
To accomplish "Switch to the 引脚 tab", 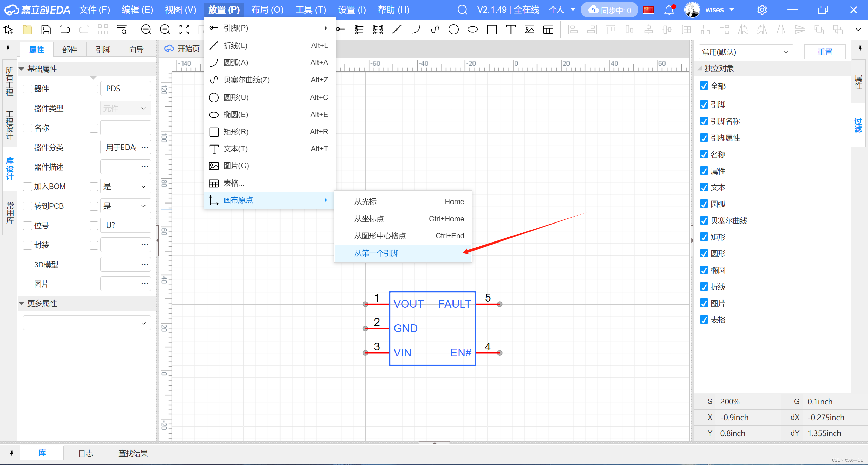I will point(103,50).
